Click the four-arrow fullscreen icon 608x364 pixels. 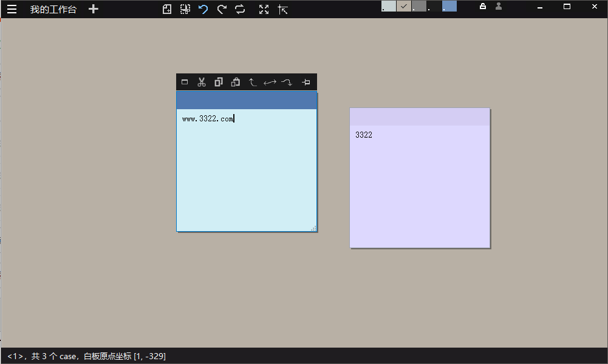264,9
